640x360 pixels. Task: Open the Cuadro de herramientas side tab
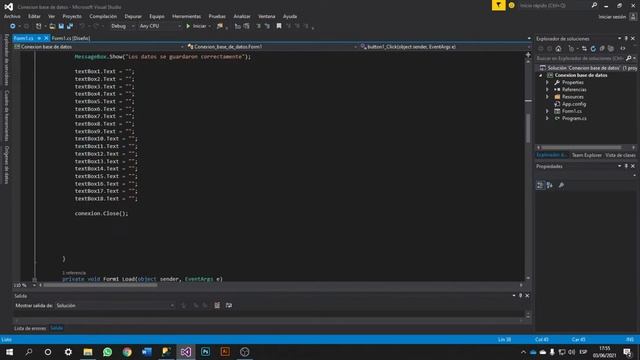pos(7,116)
